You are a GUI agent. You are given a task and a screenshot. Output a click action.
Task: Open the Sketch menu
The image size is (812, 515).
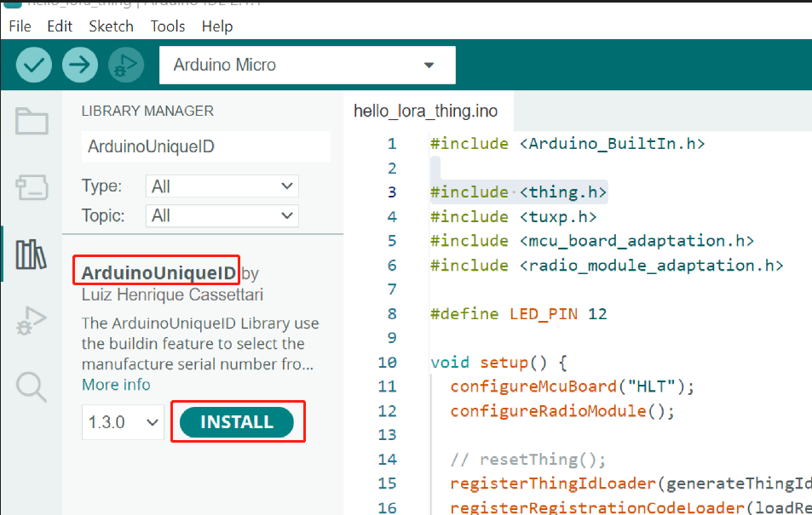[111, 26]
